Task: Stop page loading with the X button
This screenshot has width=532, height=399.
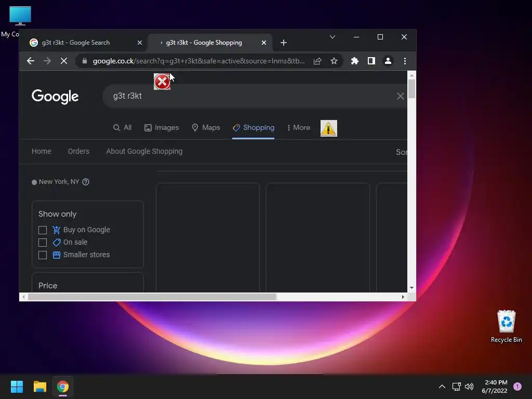Action: pyautogui.click(x=64, y=61)
